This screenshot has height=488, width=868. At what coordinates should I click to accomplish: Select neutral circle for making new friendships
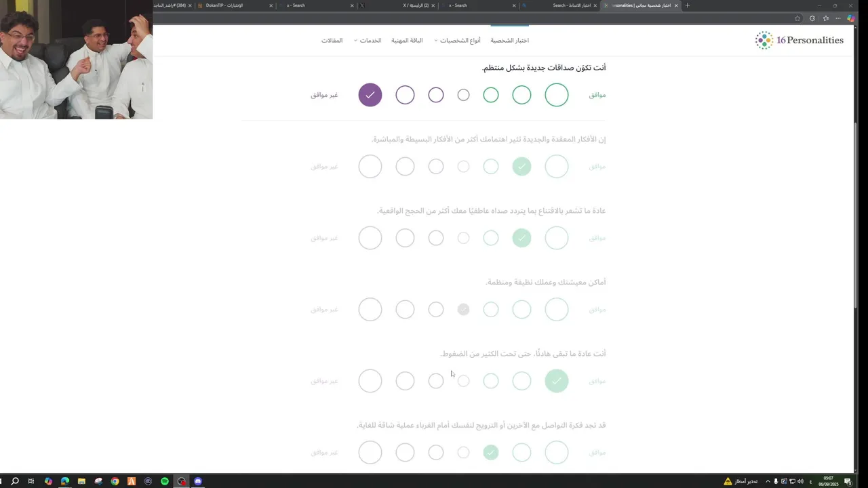pyautogui.click(x=463, y=95)
